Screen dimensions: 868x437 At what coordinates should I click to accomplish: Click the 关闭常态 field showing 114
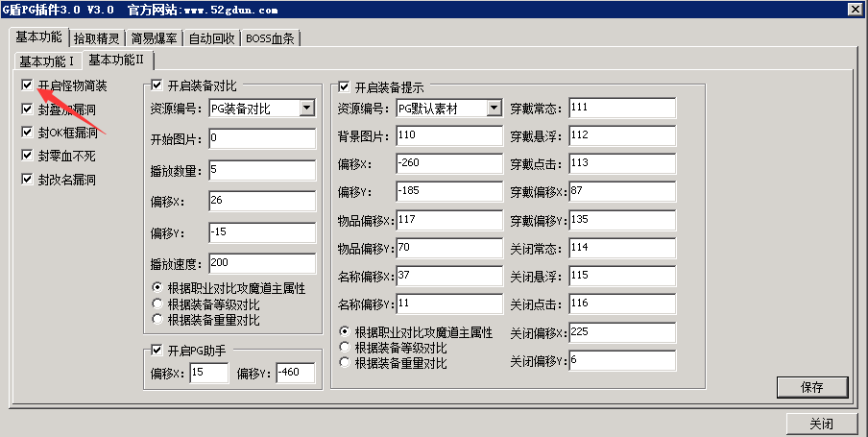(x=622, y=248)
